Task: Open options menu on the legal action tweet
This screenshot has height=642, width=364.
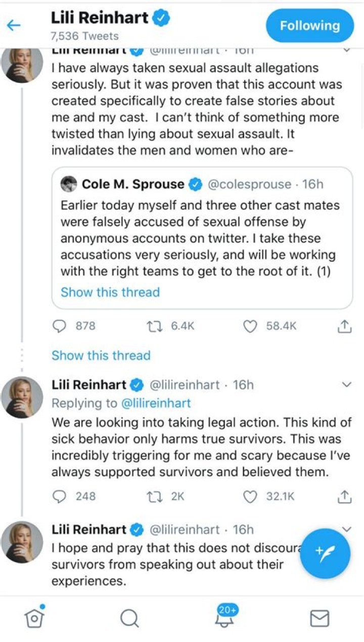Action: click(347, 384)
